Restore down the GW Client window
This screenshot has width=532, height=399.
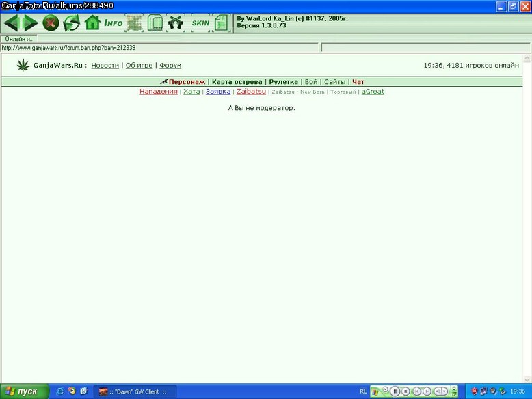coord(514,6)
